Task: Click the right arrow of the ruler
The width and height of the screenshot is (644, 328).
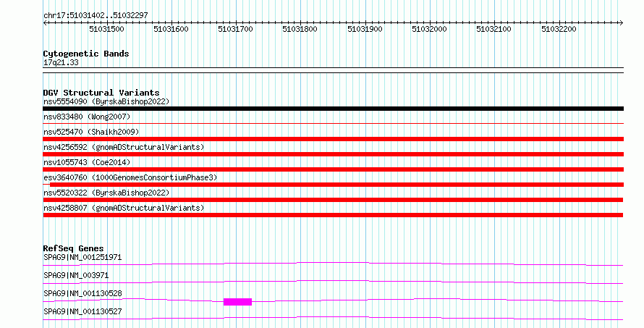Action: [x=621, y=23]
